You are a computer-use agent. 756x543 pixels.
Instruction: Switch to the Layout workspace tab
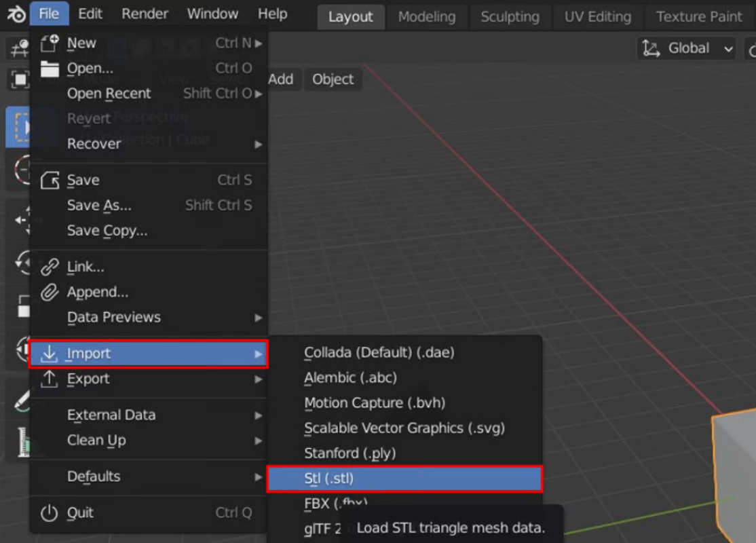pos(351,17)
